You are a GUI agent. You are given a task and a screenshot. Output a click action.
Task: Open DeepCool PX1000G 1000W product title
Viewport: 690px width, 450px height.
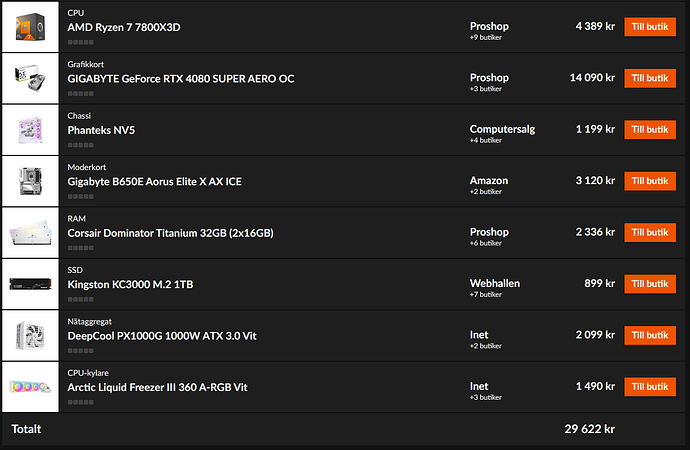[x=162, y=336]
